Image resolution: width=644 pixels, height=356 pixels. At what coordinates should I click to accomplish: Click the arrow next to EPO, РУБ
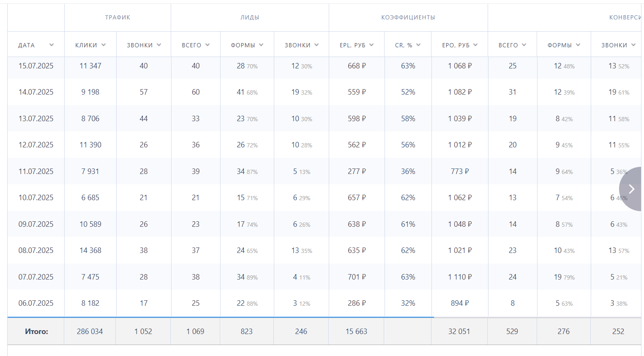pos(475,45)
